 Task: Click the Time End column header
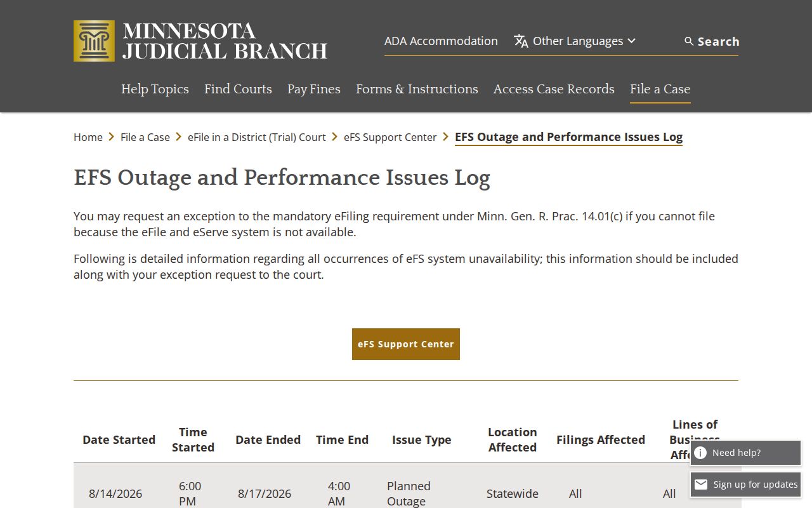(342, 439)
